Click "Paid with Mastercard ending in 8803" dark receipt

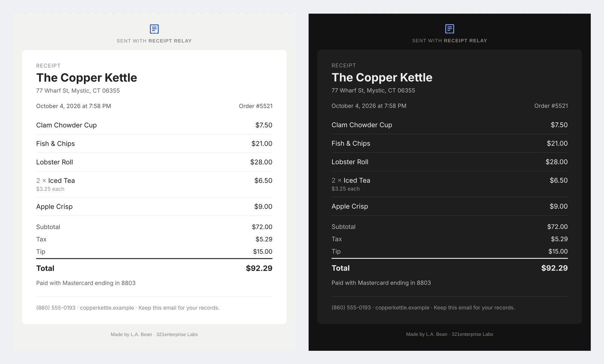(381, 283)
